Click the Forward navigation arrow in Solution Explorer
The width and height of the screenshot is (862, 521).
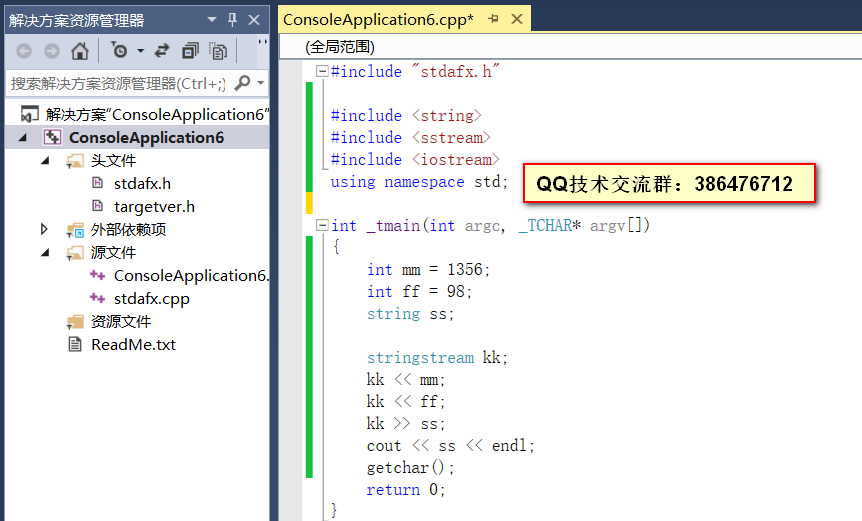pos(52,51)
